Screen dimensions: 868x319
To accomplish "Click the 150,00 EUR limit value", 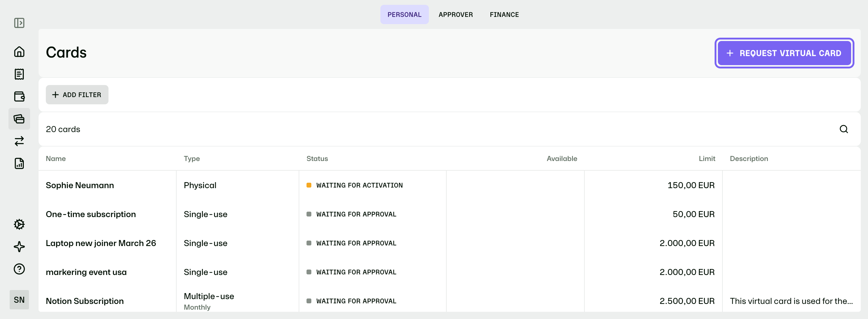I will click(691, 185).
